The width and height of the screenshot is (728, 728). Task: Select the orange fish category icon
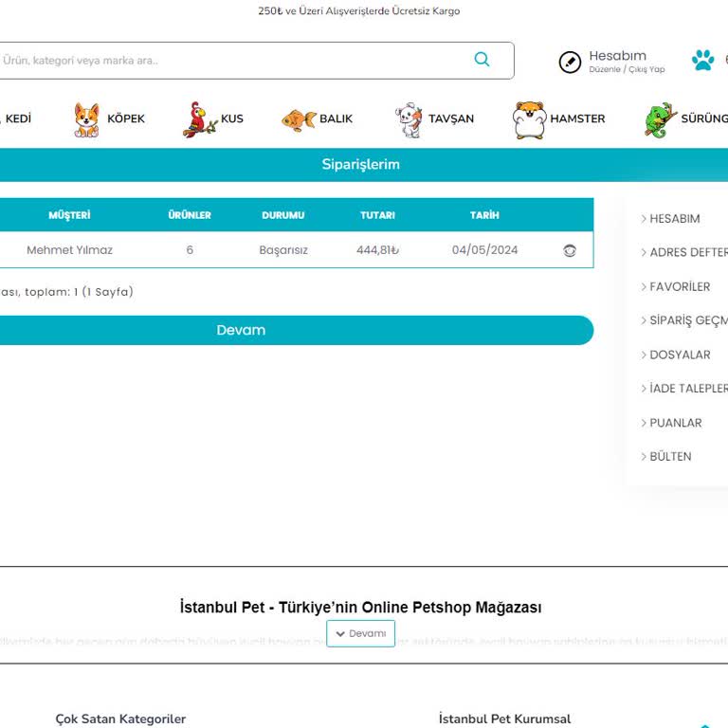click(x=299, y=119)
